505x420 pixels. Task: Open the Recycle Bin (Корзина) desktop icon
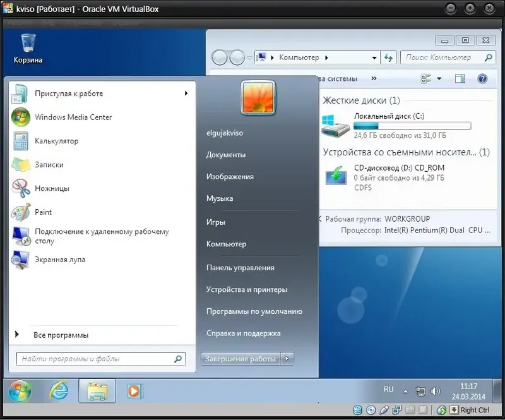point(28,49)
